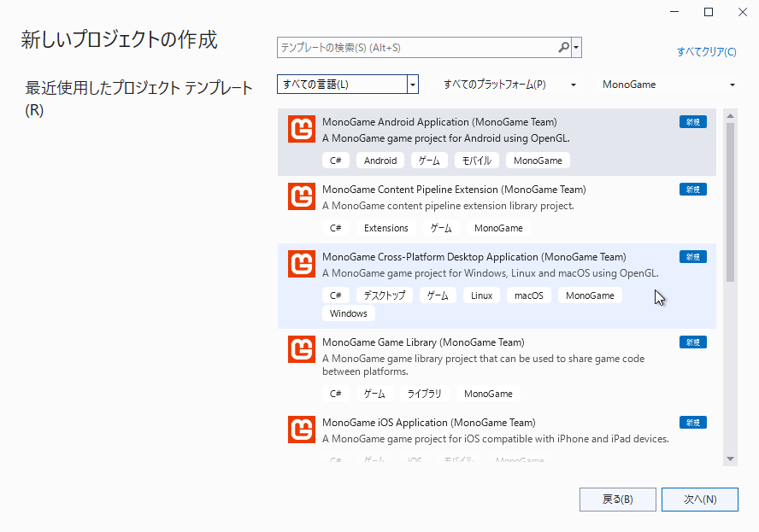Viewport: 759px width, 532px height.
Task: Click the Cross-Platform Desktop Application template icon
Action: coord(302,264)
